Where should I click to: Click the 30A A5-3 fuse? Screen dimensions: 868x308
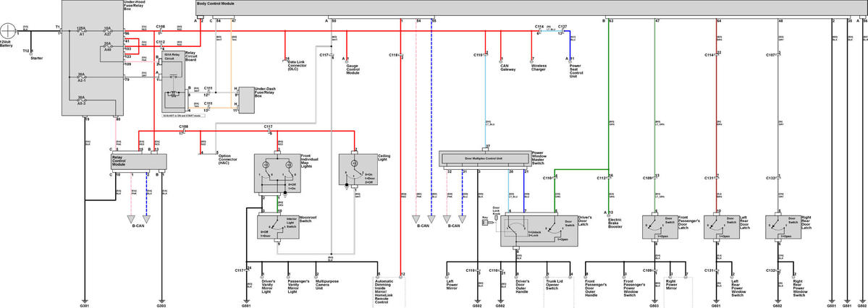pos(81,100)
